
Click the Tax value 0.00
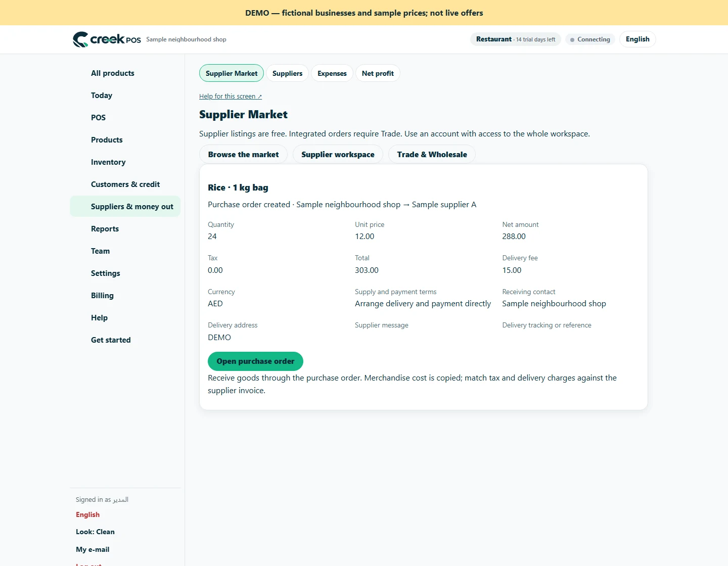(215, 270)
